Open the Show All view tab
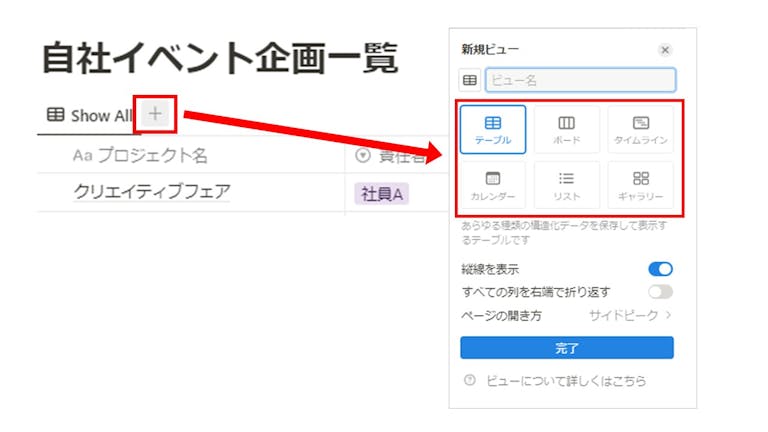 click(x=89, y=116)
